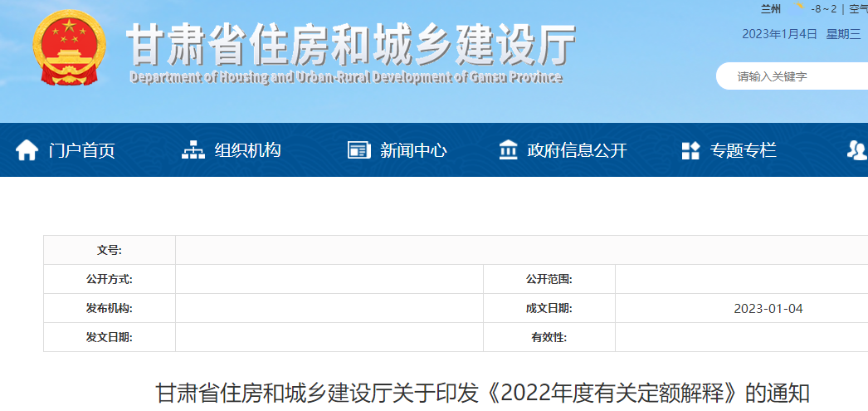Click the article title about 2022年度有关定额解释

[x=482, y=393]
